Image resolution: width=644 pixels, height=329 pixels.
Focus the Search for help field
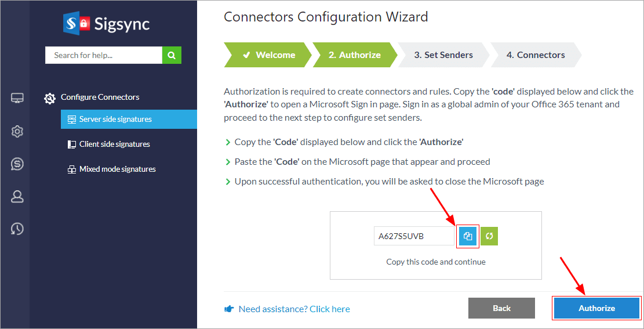103,55
